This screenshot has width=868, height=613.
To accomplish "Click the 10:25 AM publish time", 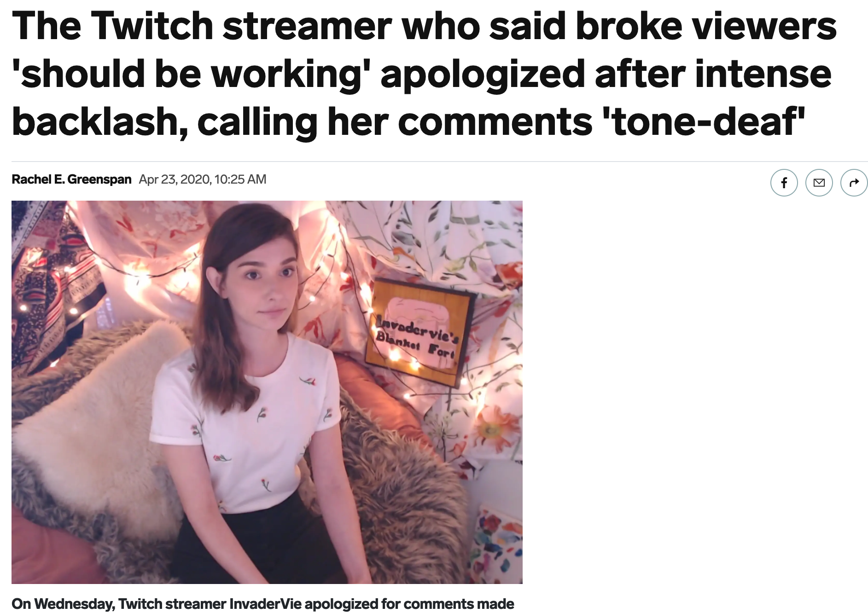I will (x=240, y=179).
